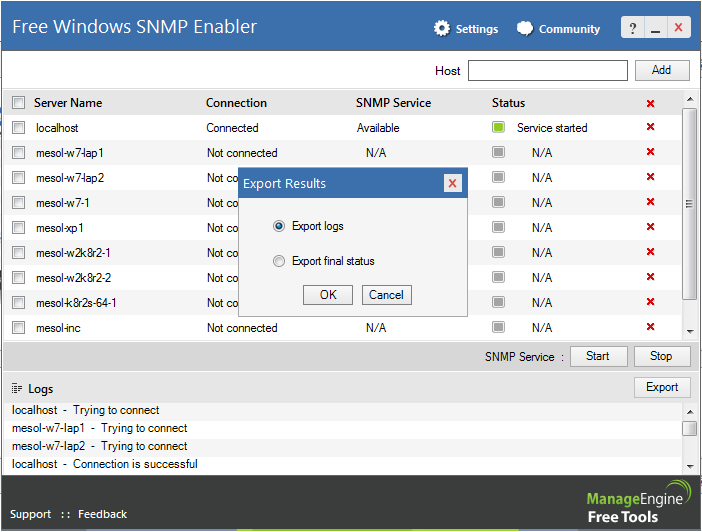Select log entry 'mesol-w7-lap2 - Trying to connect'
The height and width of the screenshot is (532, 702).
click(99, 446)
